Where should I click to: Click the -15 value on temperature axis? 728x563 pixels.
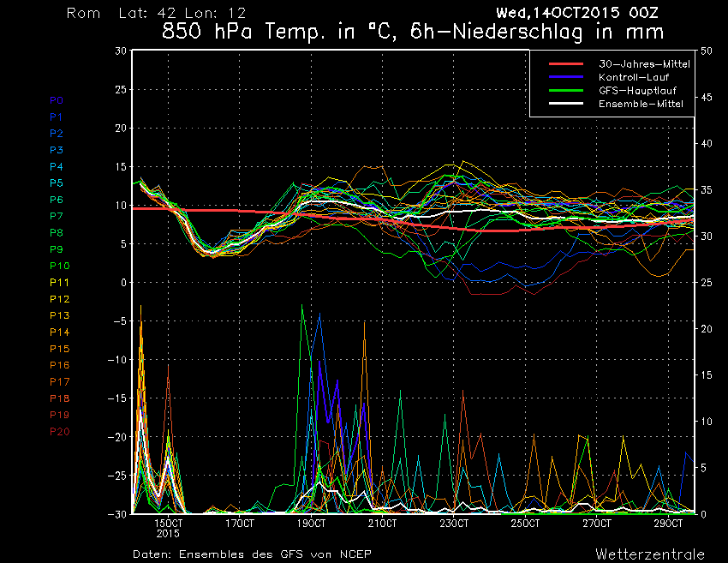[117, 398]
